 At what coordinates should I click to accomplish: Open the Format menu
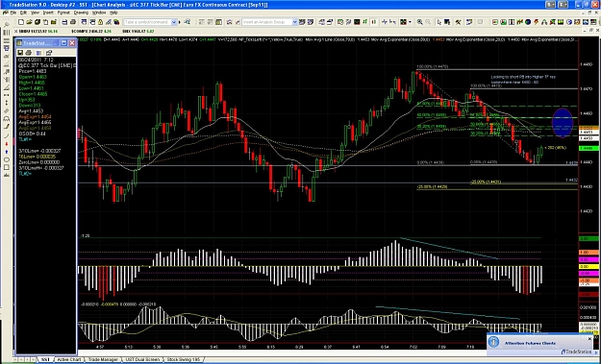[x=63, y=12]
